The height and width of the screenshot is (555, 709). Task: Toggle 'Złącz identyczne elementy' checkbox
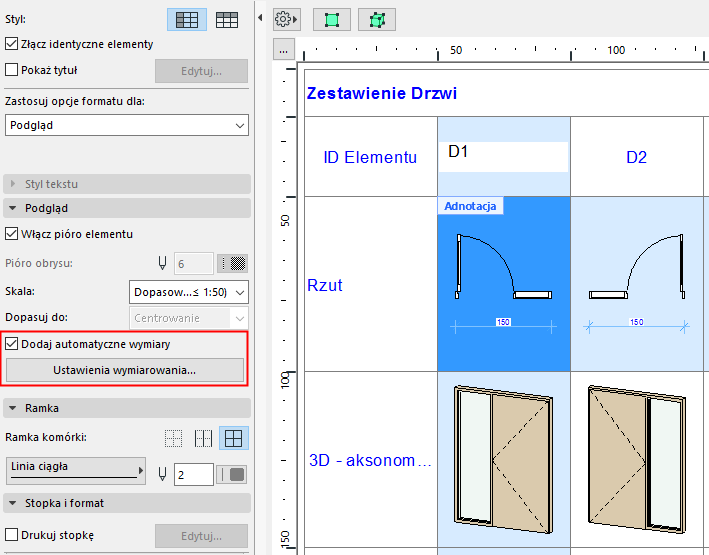pos(12,44)
